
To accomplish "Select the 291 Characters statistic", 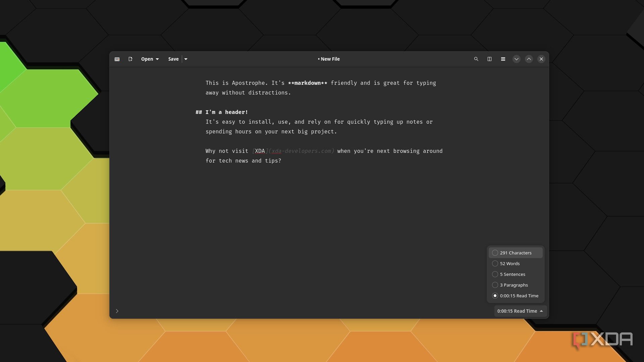I will 515,253.
